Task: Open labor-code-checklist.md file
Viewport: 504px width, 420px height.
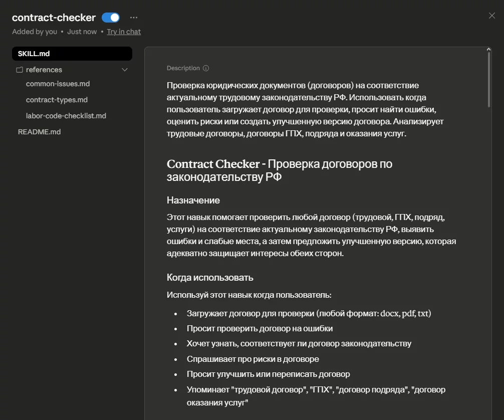Action: point(66,116)
